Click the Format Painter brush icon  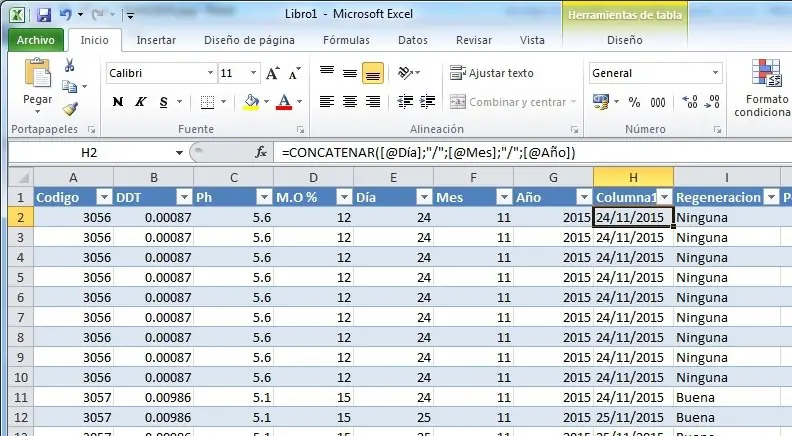(70, 108)
